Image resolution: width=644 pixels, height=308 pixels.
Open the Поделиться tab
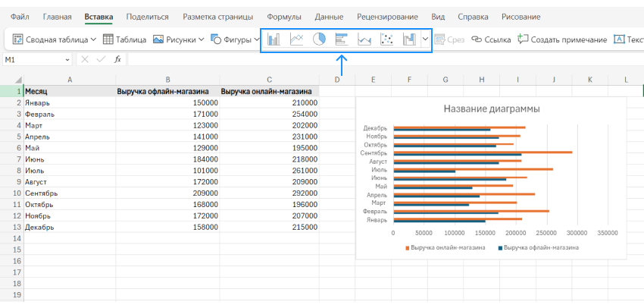(x=148, y=17)
